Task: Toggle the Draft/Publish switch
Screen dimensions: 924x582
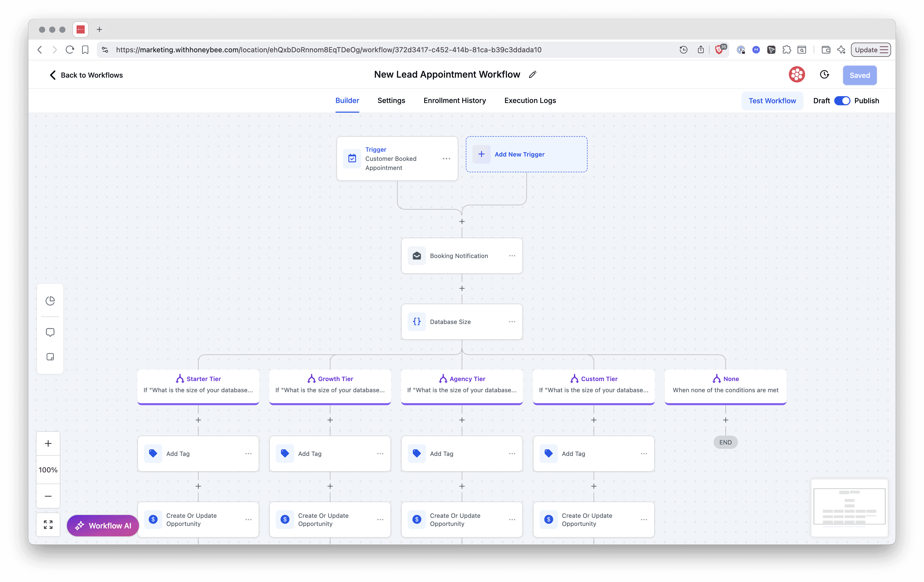Action: [x=842, y=100]
